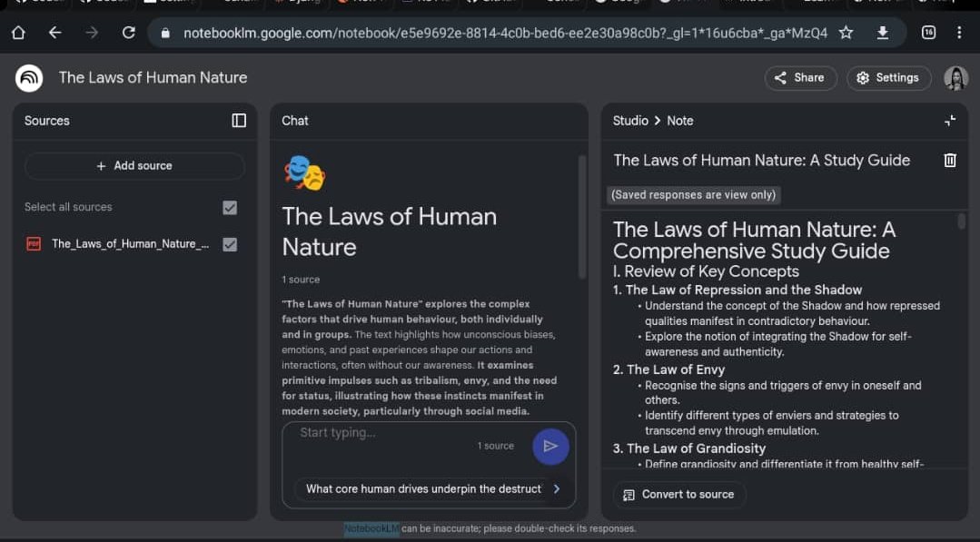Convert the study guide to source
The height and width of the screenshot is (542, 980).
point(678,495)
